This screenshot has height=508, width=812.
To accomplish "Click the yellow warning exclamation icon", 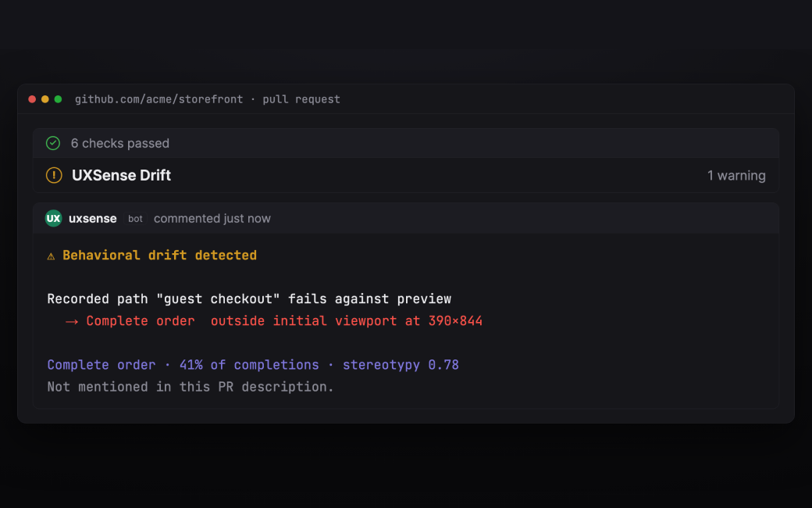I will [54, 175].
